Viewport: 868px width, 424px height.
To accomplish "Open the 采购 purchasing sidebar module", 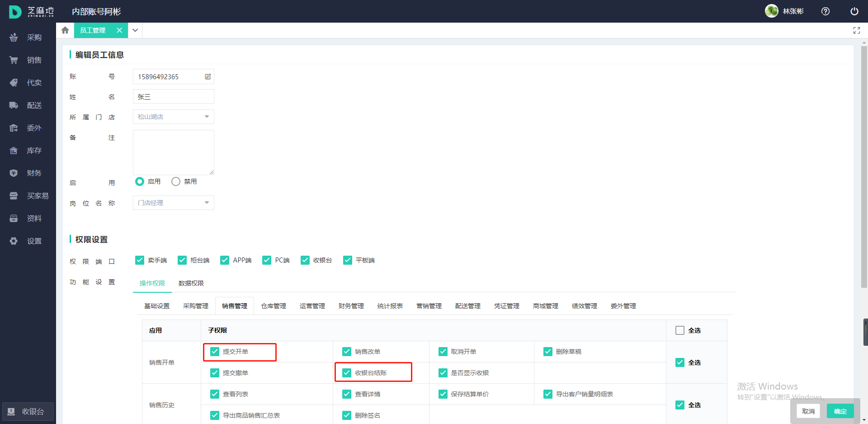I will pos(27,38).
